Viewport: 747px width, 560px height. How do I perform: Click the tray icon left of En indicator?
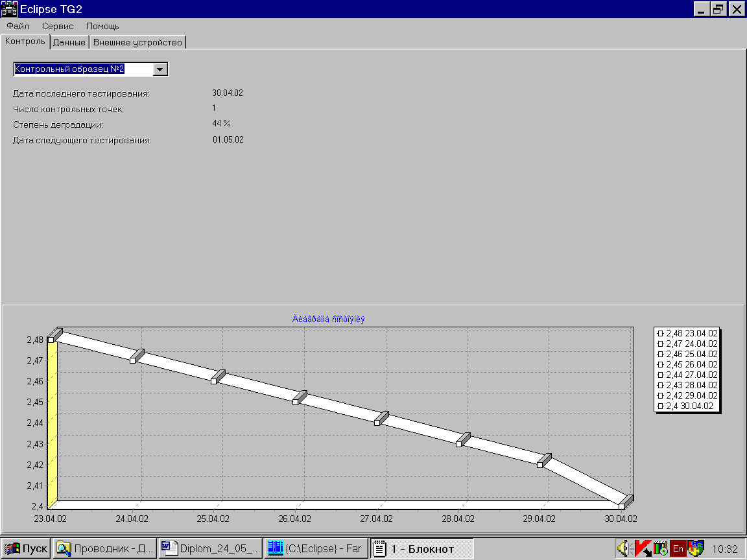coord(661,549)
